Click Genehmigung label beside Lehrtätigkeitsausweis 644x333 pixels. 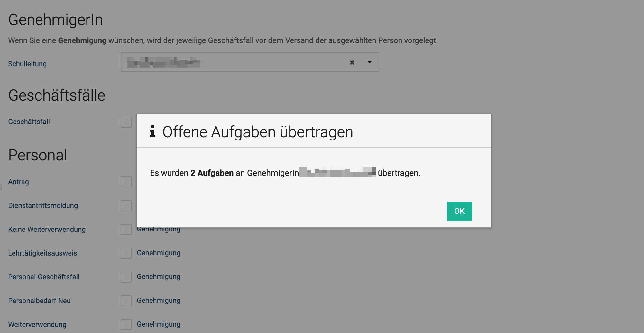[x=159, y=253]
